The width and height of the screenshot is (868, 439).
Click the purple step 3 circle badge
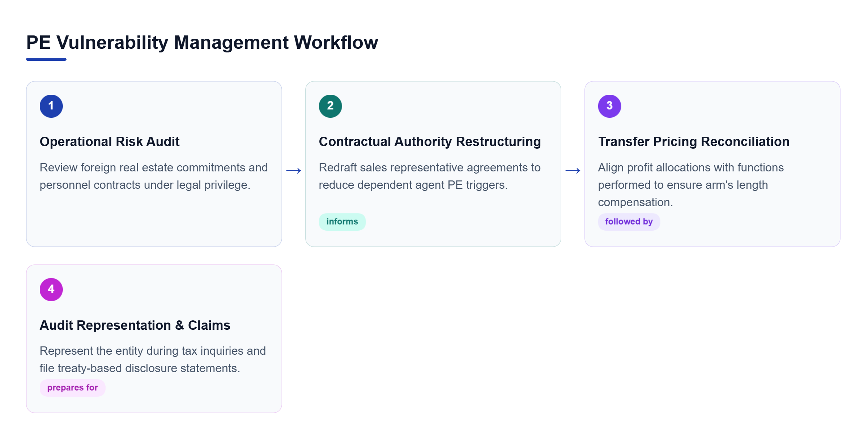610,106
